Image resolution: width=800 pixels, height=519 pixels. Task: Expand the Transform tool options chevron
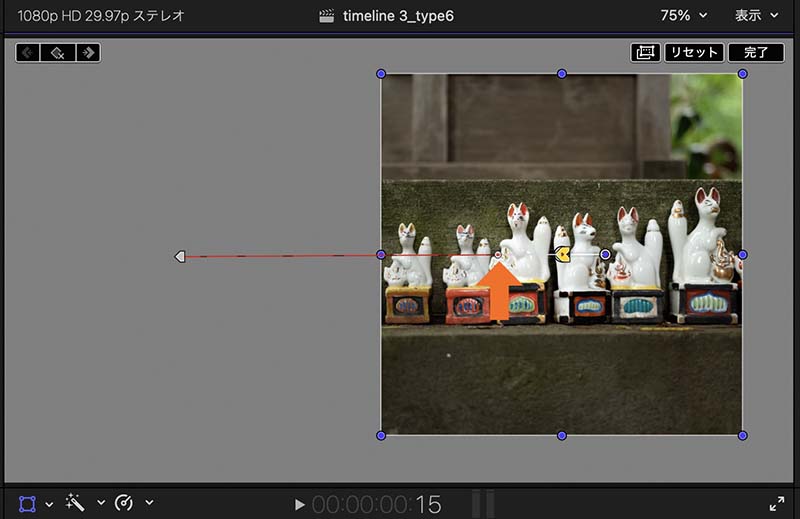coord(49,504)
